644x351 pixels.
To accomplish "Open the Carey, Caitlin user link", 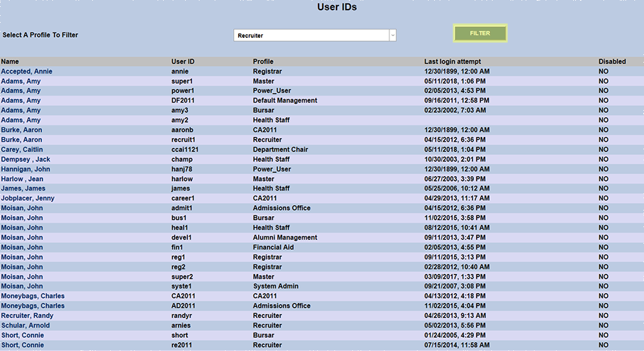I will pyautogui.click(x=22, y=149).
